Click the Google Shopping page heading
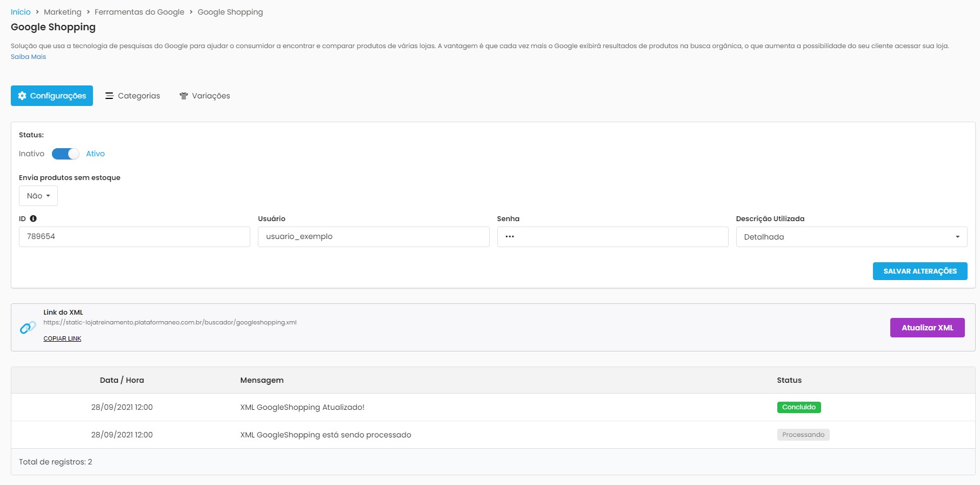 (53, 27)
